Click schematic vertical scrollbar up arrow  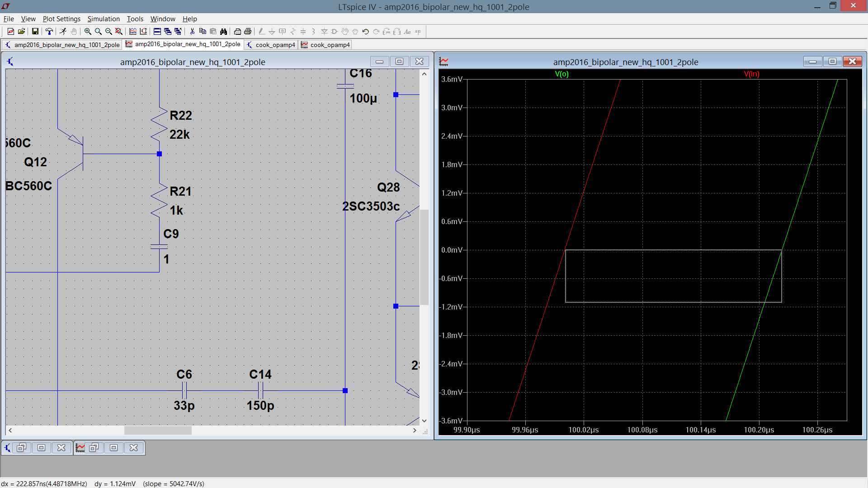[x=424, y=74]
